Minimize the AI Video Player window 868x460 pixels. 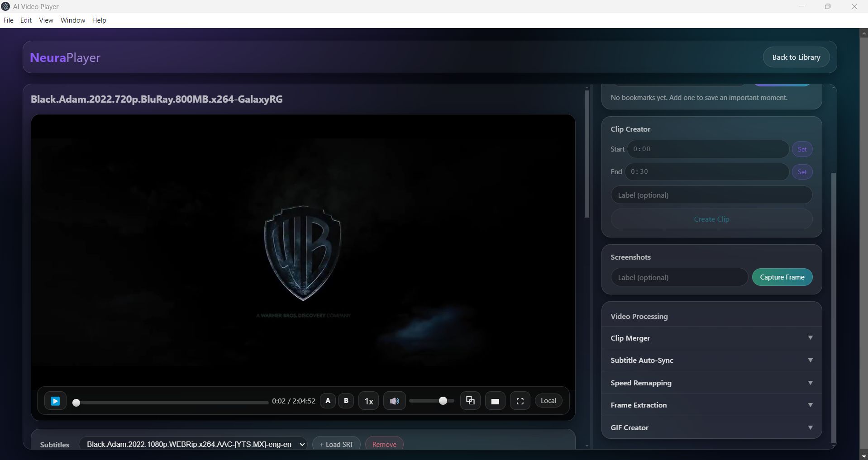tap(801, 6)
